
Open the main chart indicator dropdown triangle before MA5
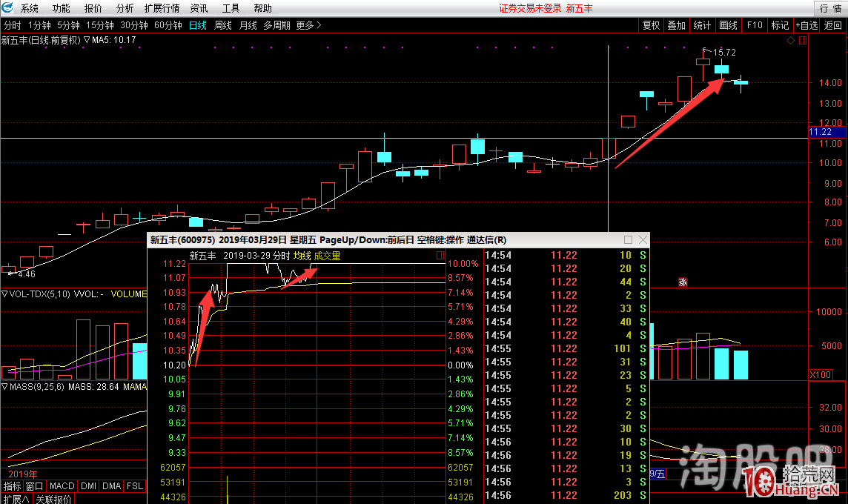tap(87, 40)
